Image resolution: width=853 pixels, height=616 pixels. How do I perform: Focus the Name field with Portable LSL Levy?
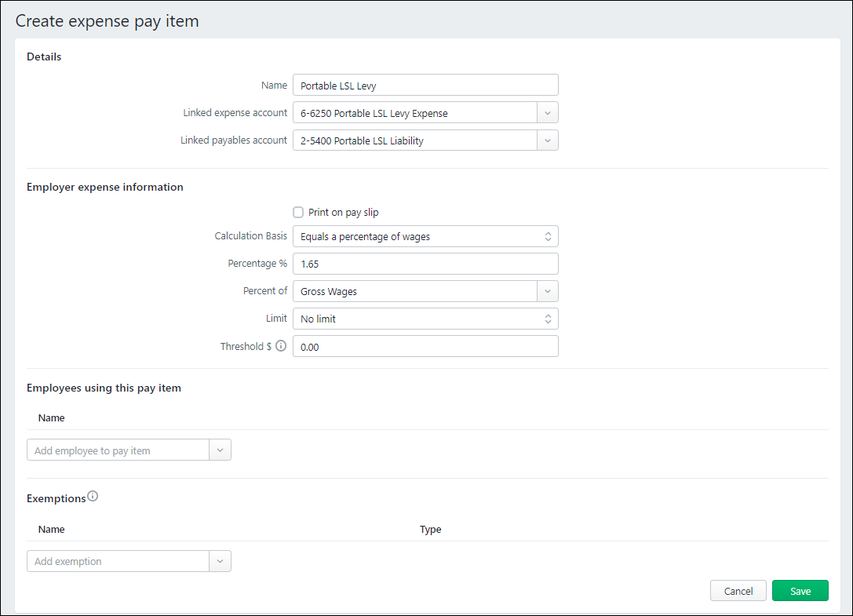point(425,86)
